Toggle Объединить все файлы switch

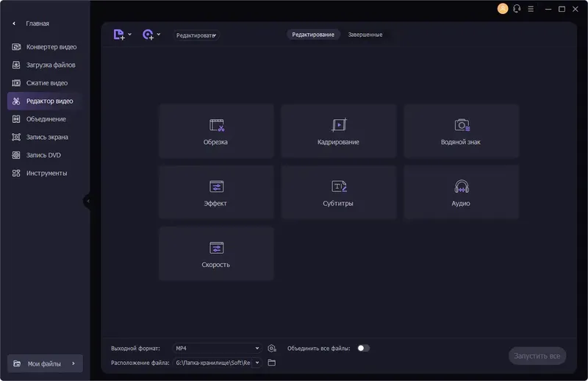tap(363, 349)
